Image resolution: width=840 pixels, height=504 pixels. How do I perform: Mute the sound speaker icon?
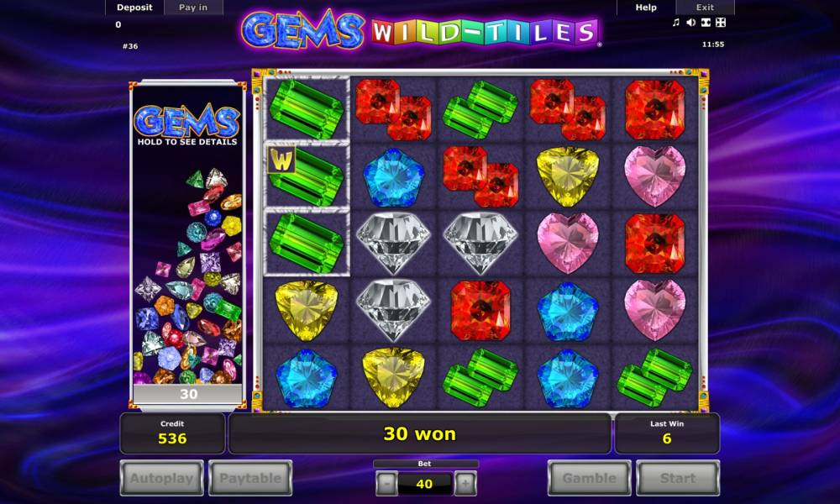click(691, 22)
